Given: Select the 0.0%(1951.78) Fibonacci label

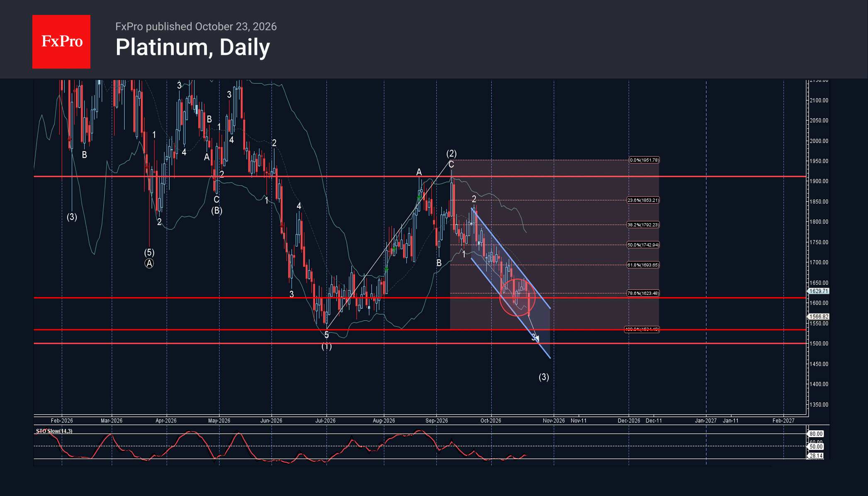Looking at the screenshot, I should coord(644,160).
